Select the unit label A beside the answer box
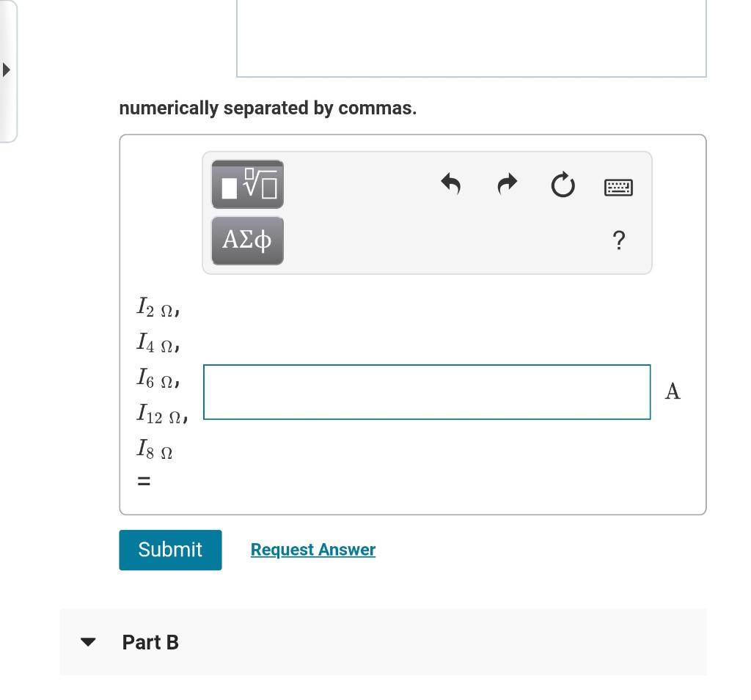751x700 pixels. tap(672, 392)
